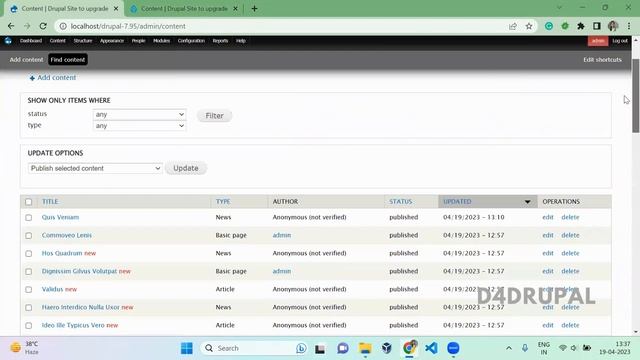Viewport: 640px width, 360px height.
Task: Delete the Commoveo Lenis item
Action: coord(570,235)
